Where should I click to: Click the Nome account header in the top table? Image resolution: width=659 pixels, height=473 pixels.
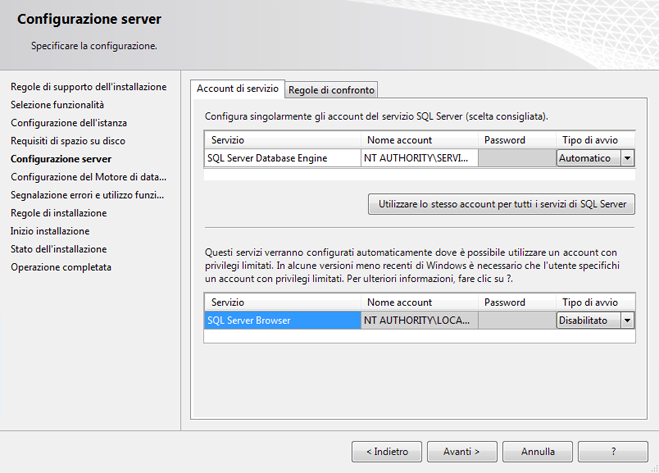[x=419, y=140]
